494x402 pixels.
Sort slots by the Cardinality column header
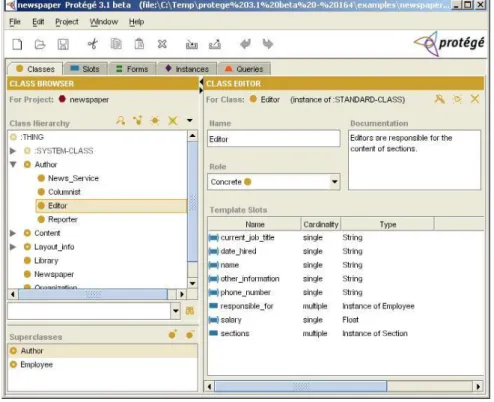pos(321,224)
